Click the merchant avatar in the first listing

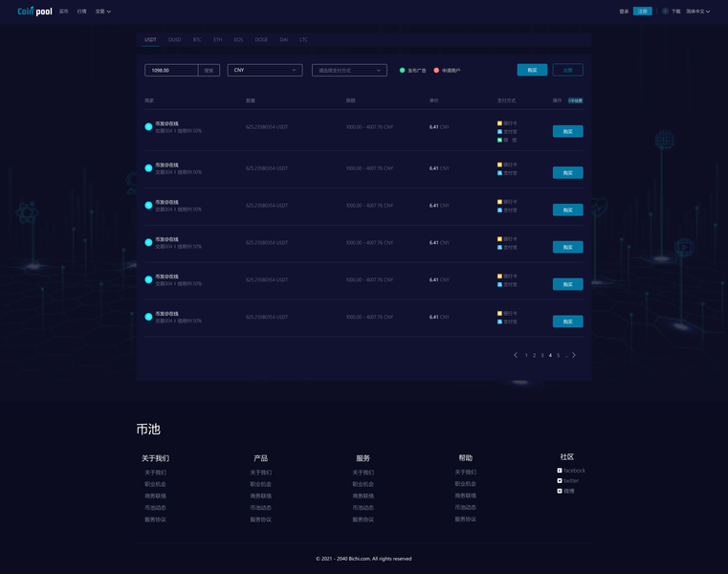click(148, 127)
